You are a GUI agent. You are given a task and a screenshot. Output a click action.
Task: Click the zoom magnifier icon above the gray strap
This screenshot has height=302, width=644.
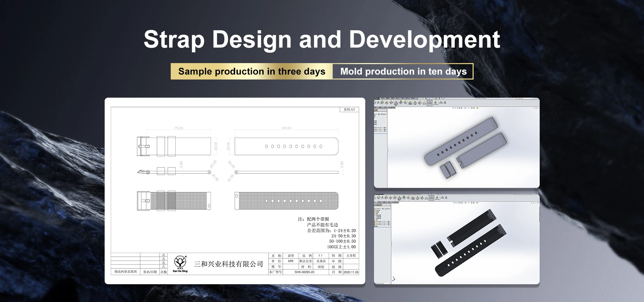point(453,108)
